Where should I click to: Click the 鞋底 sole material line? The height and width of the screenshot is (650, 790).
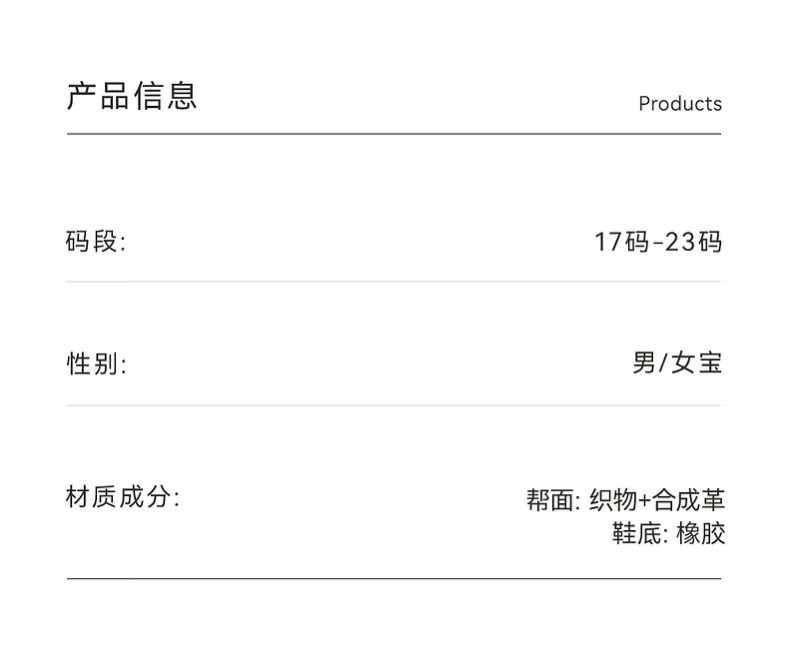pos(668,533)
